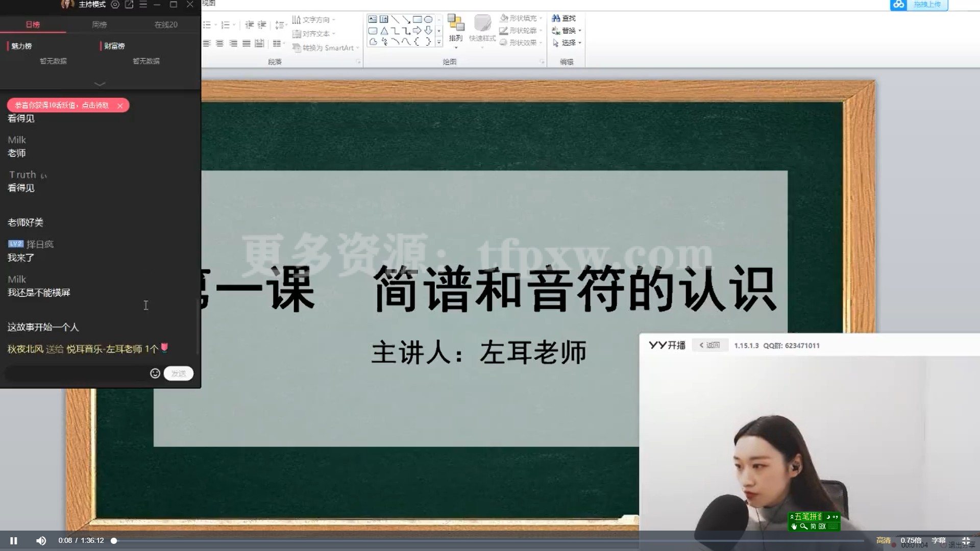Click the chat message input field
The image size is (980, 551).
pyautogui.click(x=77, y=373)
